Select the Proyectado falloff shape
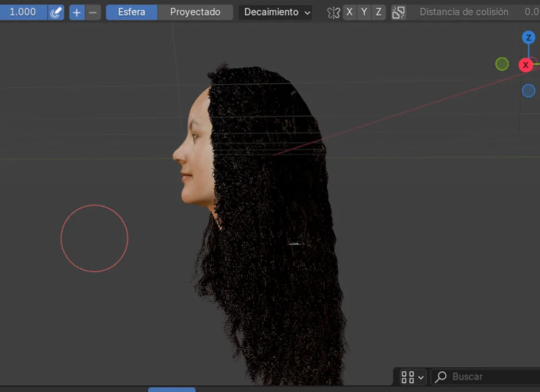The image size is (540, 392). [195, 12]
